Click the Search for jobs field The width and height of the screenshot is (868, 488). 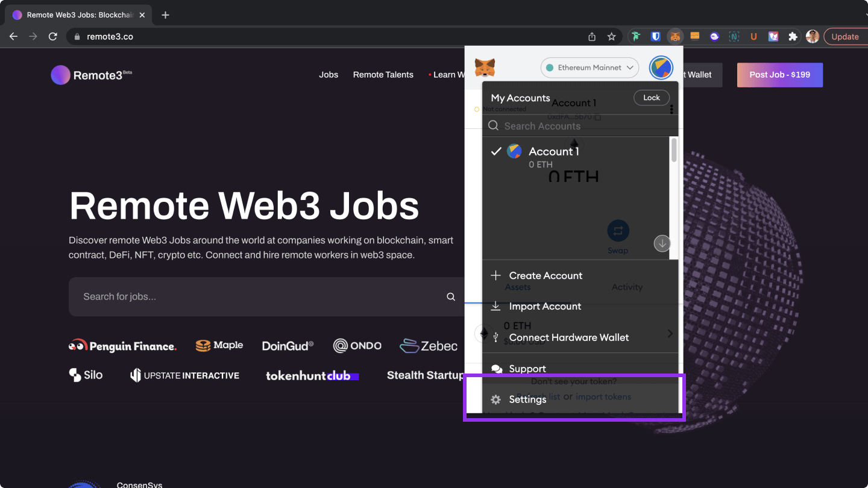point(266,296)
